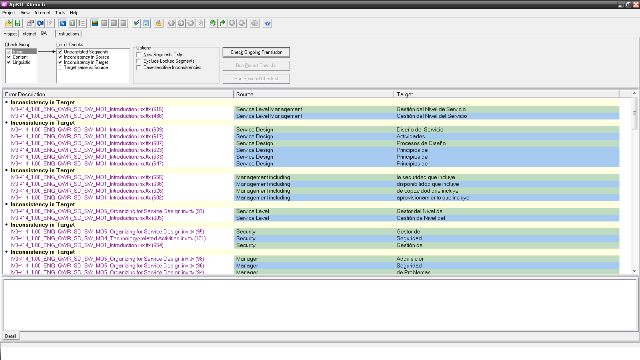Click the results list vertical scrollbar thumb
Viewport: 640px width, 360px height.
(x=634, y=113)
